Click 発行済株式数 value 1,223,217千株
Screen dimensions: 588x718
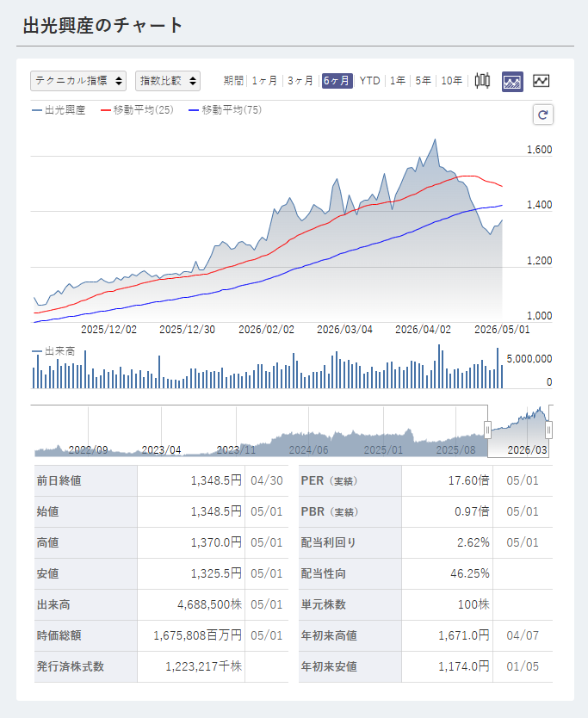[x=204, y=666]
